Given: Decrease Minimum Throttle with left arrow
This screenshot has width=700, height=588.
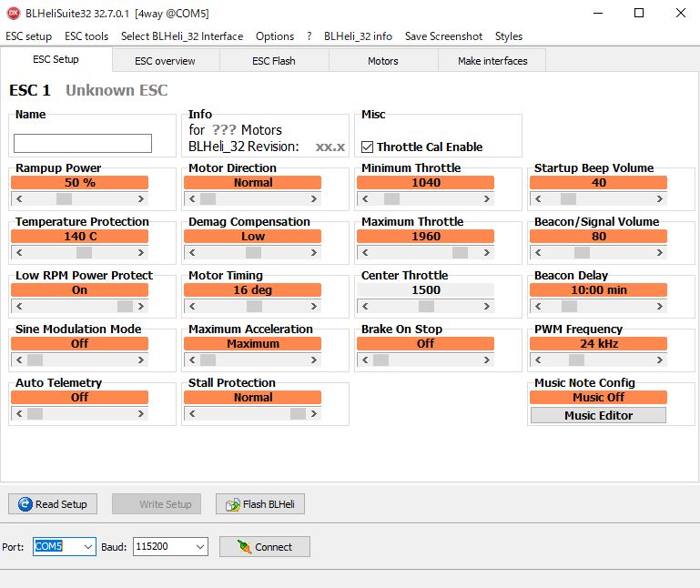Looking at the screenshot, I should click(x=365, y=198).
